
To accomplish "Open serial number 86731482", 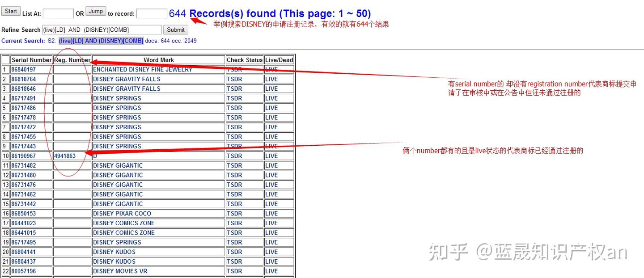I will (x=24, y=165).
